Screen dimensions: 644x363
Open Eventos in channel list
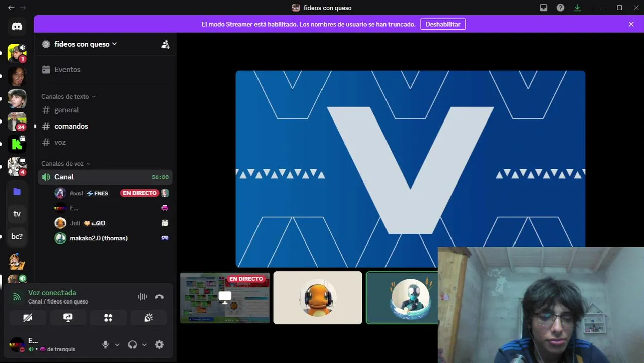coord(105,70)
